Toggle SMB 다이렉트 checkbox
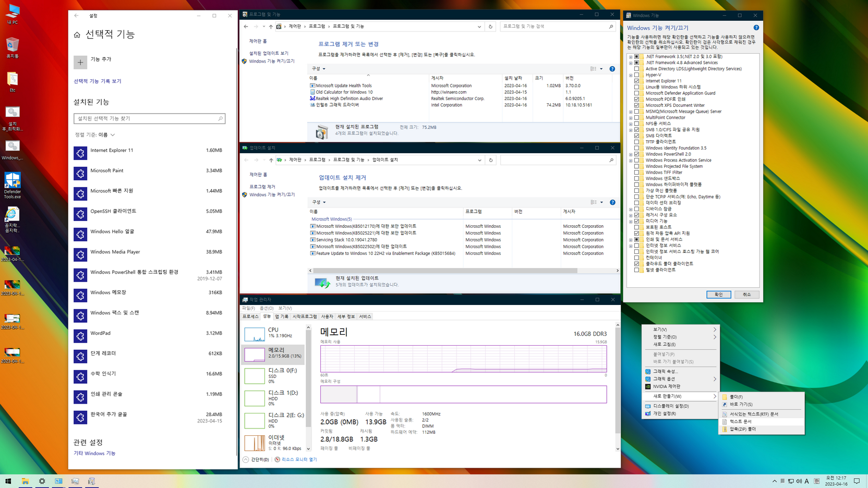The image size is (868, 488). click(636, 136)
